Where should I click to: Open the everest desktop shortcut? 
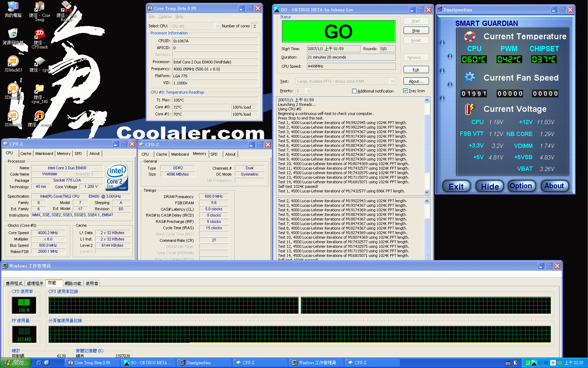pos(40,119)
